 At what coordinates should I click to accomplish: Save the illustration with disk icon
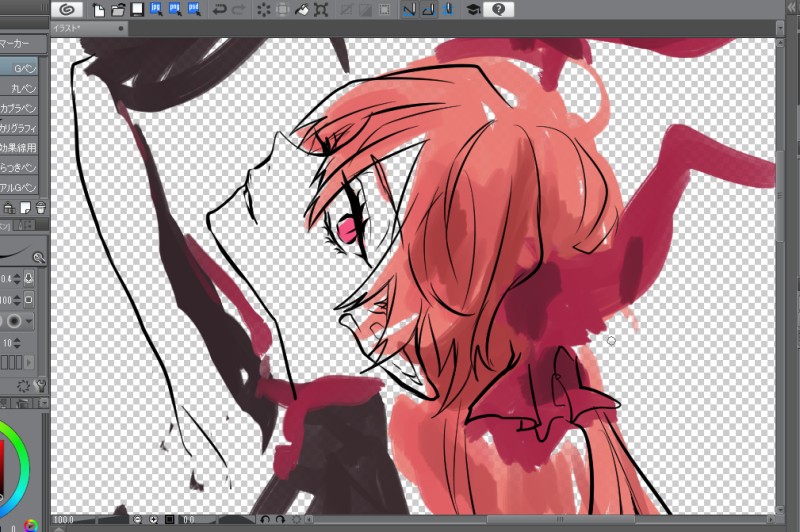137,10
